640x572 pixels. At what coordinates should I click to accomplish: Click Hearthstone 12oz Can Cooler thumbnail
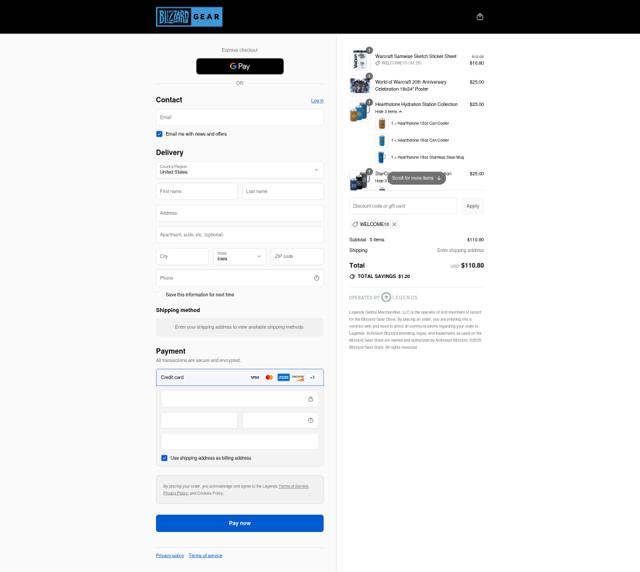point(382,123)
